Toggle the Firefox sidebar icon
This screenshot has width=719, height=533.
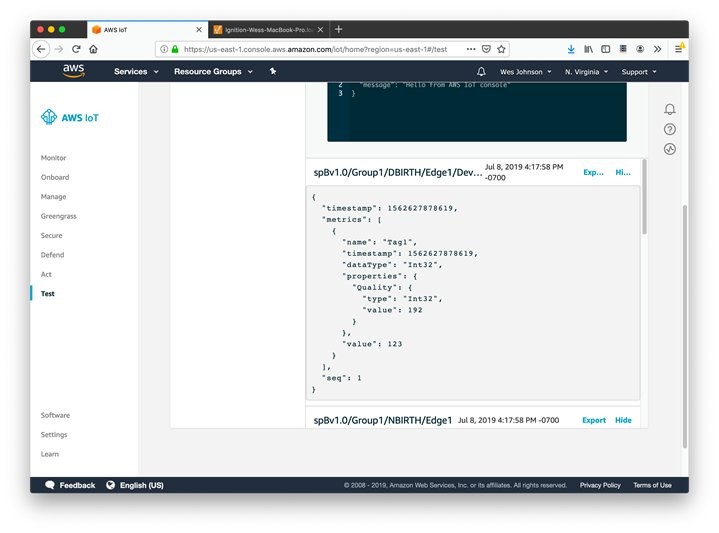(x=605, y=49)
